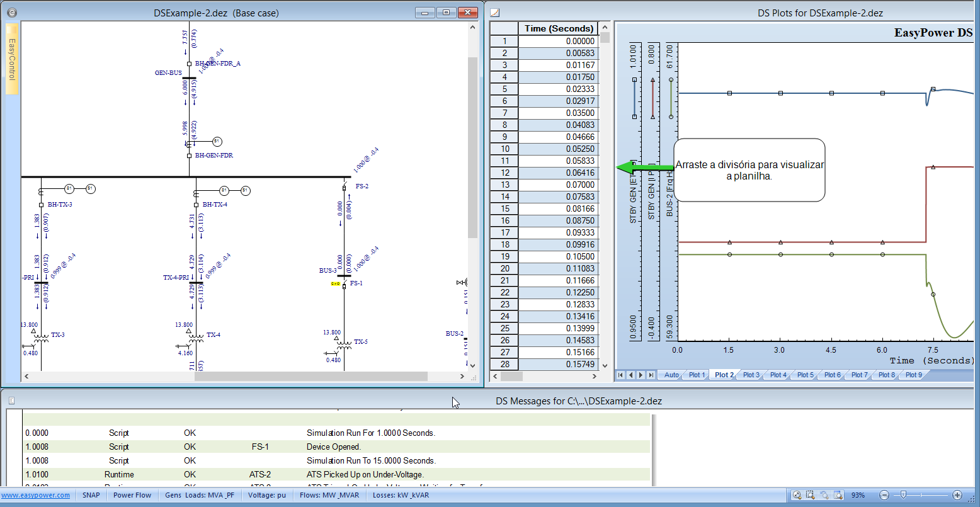Select the zoom area magnifier icon

pyautogui.click(x=811, y=495)
